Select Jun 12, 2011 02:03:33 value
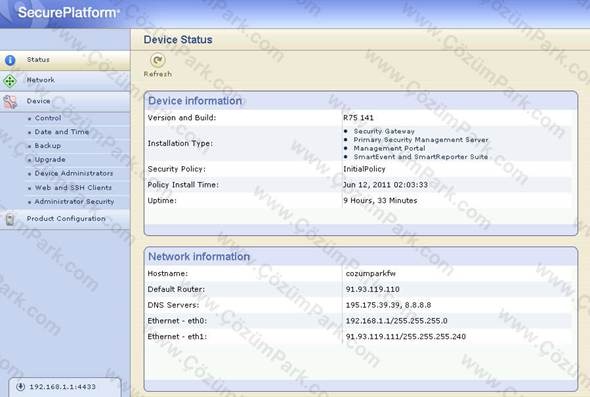Viewport: 590px width, 397px height. tap(385, 185)
